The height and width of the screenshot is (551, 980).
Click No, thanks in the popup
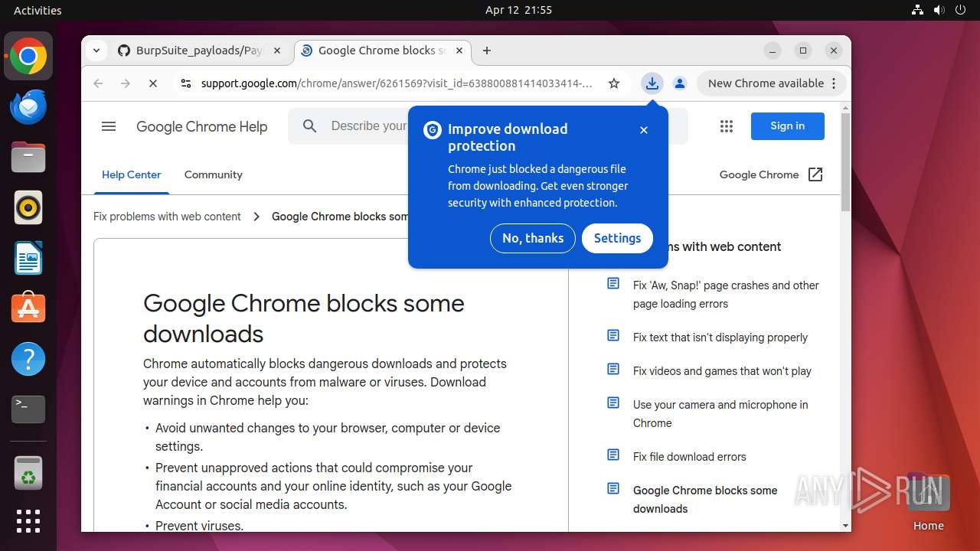(533, 238)
